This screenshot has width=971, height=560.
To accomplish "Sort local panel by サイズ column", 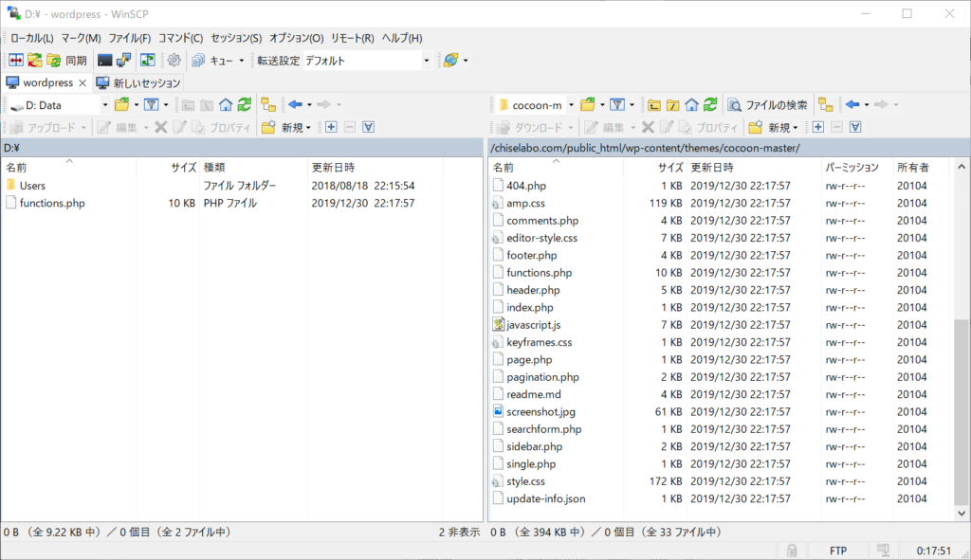I will click(168, 167).
